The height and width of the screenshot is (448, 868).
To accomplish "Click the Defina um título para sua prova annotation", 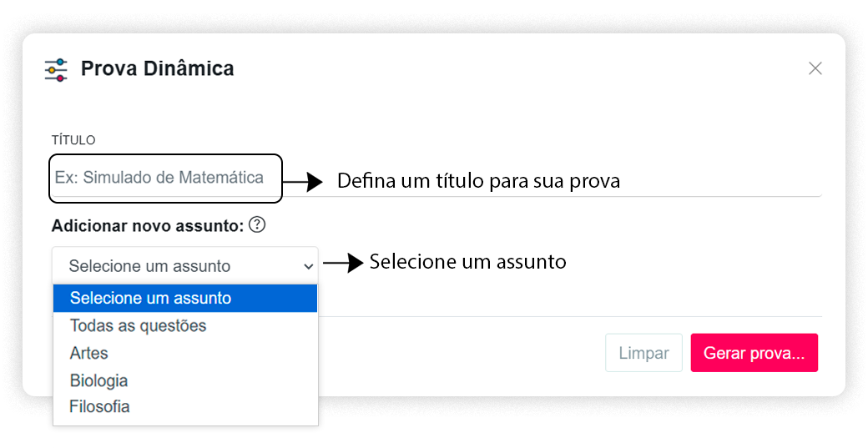I will coord(478,181).
